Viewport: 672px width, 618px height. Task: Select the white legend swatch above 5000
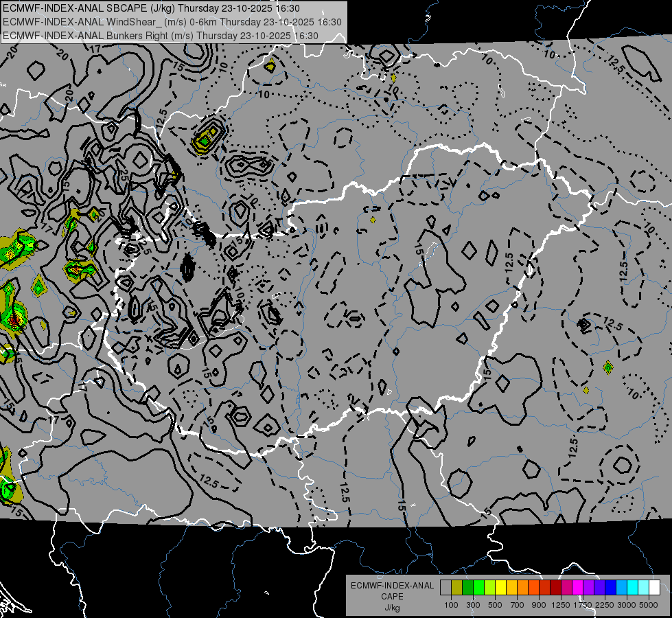click(655, 588)
